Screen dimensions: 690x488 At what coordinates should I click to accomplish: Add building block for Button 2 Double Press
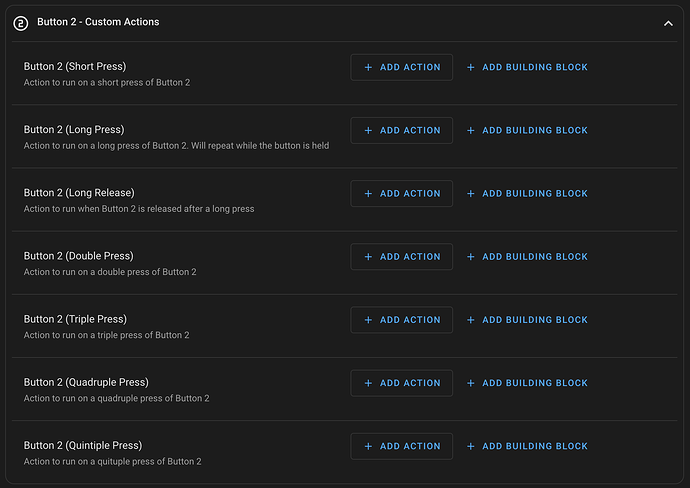tap(527, 257)
